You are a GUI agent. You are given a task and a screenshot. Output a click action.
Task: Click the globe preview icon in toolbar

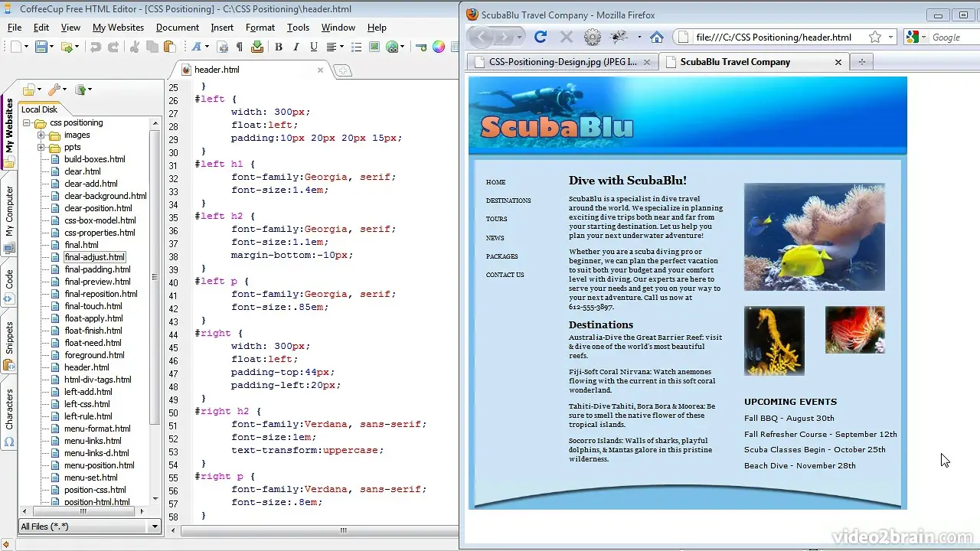coord(393,47)
